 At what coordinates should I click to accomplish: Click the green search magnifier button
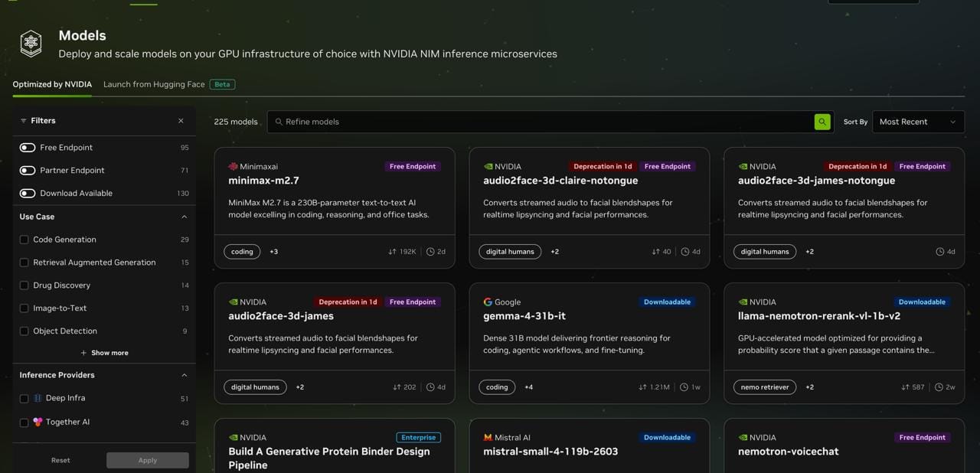click(x=822, y=122)
